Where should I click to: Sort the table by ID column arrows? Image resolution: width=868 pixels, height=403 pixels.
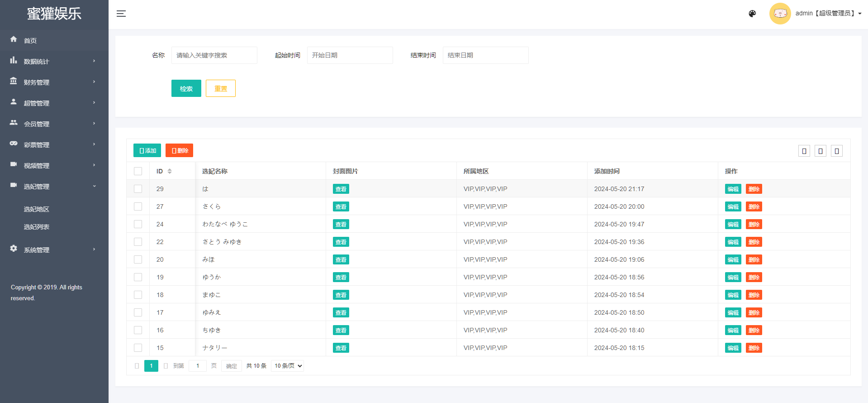coord(170,171)
